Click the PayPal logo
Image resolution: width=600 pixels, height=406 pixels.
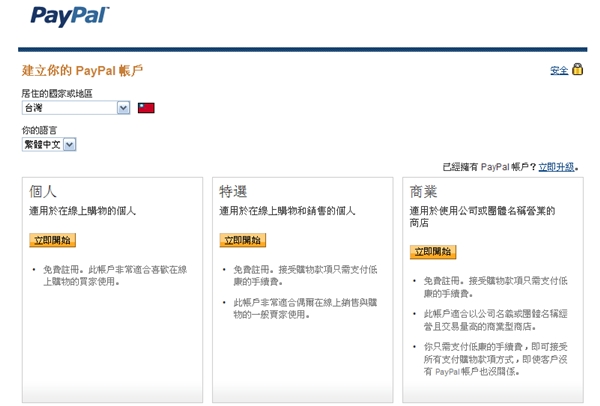[x=69, y=16]
